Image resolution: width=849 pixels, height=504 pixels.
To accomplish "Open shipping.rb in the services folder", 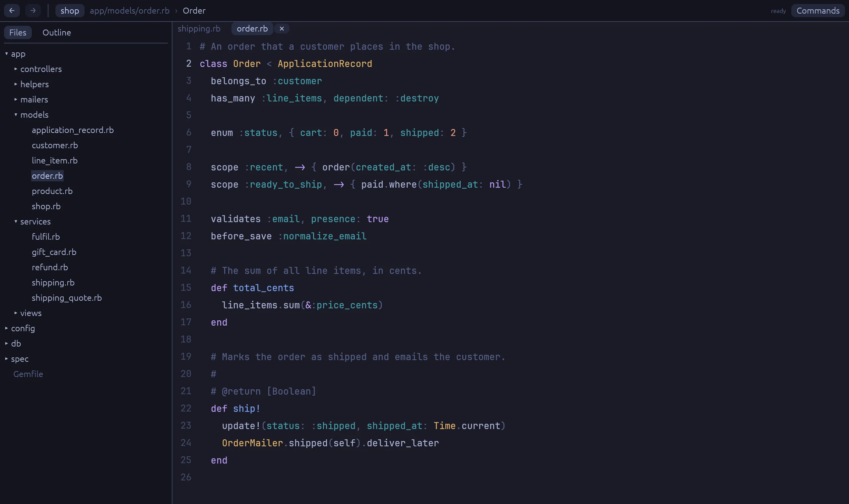I will (53, 283).
